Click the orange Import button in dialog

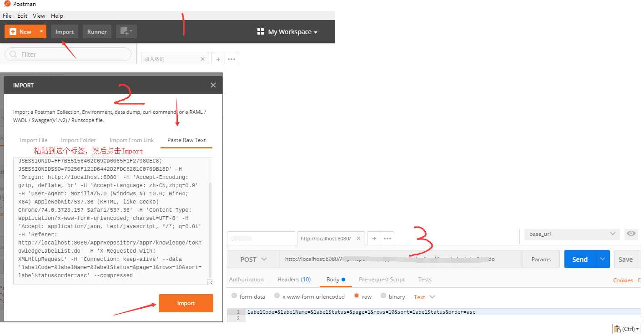tap(186, 303)
